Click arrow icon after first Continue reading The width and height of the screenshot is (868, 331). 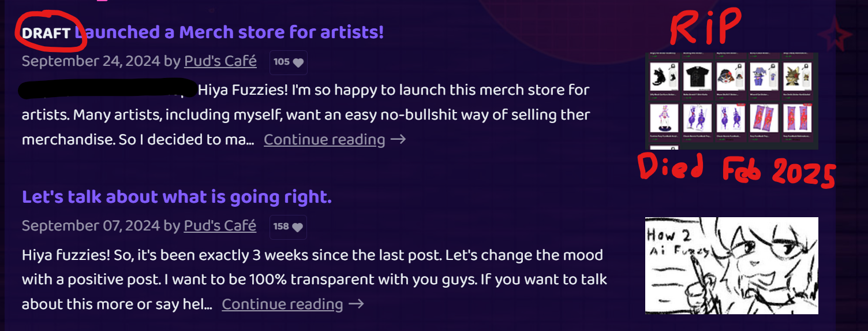tap(398, 140)
